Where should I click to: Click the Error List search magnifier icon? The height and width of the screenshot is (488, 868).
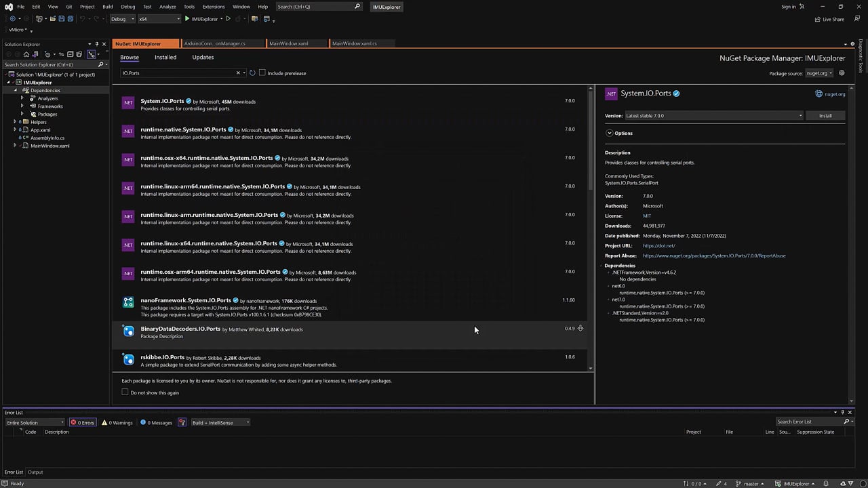pyautogui.click(x=846, y=422)
